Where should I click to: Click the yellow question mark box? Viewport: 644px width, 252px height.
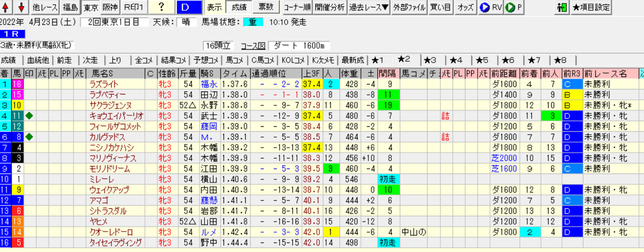[x=161, y=7]
